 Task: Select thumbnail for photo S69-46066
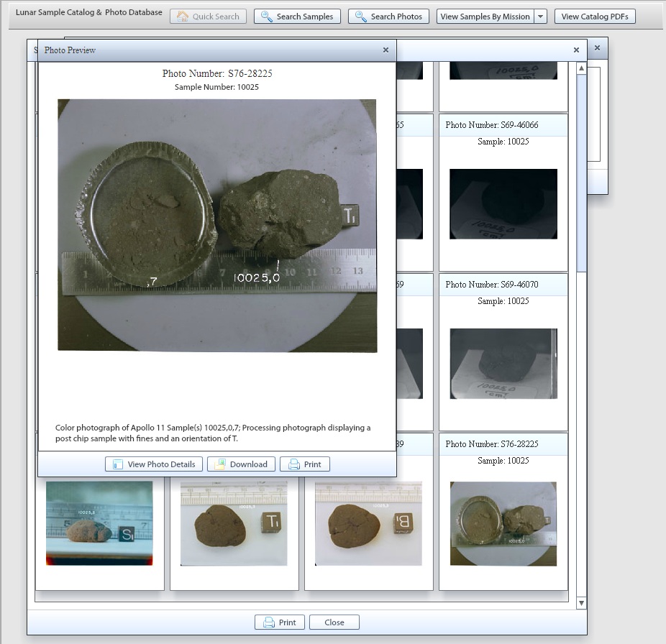point(503,204)
